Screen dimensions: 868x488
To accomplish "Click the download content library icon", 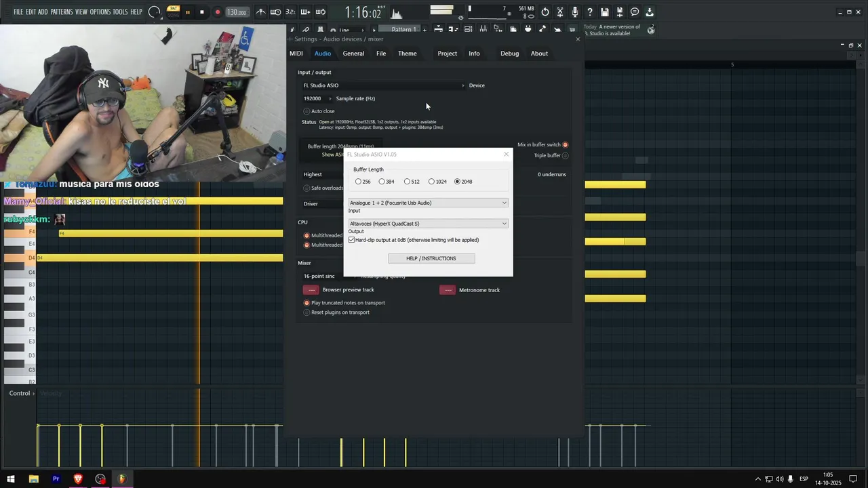I will [x=649, y=12].
